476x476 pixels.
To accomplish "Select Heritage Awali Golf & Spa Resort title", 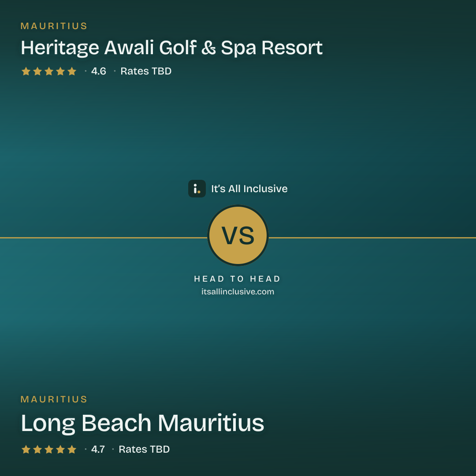I will (x=171, y=48).
